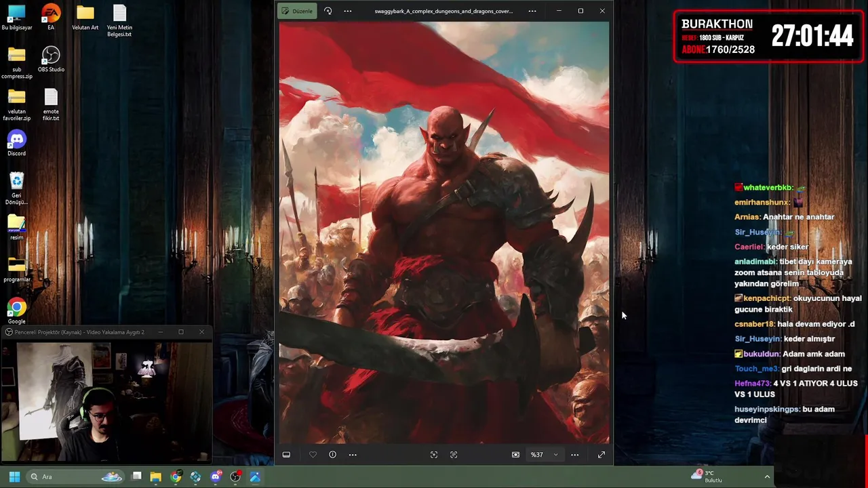Select emote fikir.txt on desktop

51,105
